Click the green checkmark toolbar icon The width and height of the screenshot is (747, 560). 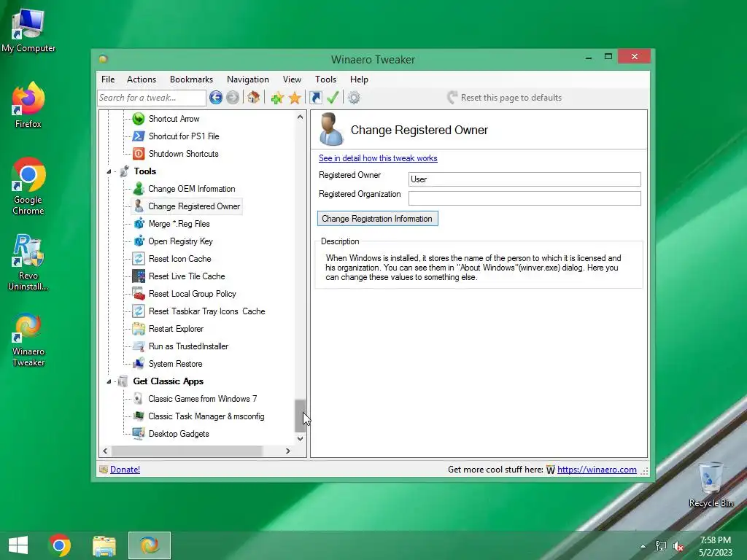(x=333, y=98)
